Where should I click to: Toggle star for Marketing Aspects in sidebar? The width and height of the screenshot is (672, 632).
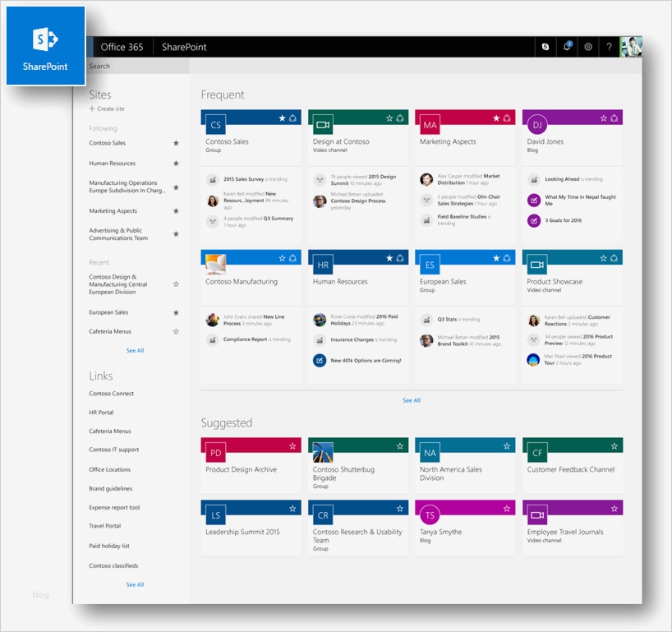click(x=176, y=211)
